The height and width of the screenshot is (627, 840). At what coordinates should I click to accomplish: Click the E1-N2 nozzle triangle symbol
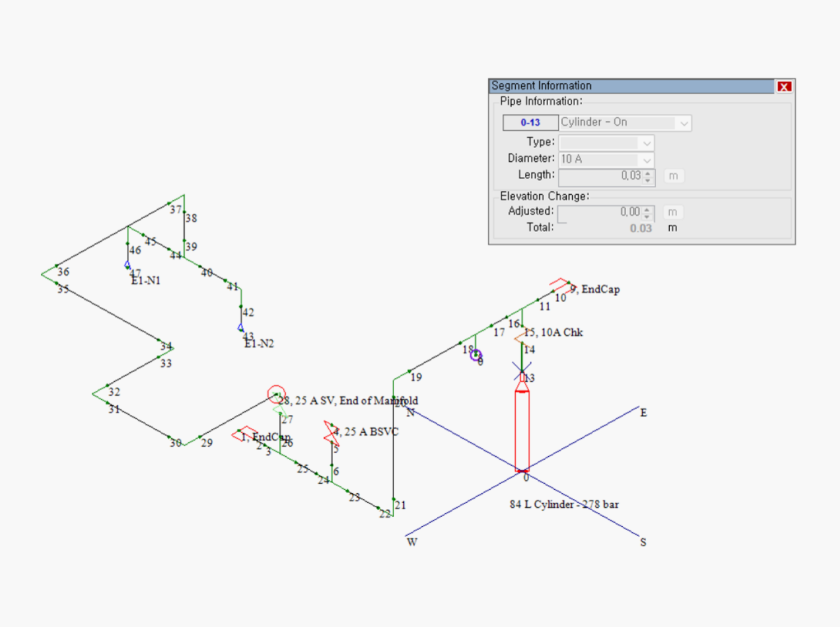pos(240,328)
